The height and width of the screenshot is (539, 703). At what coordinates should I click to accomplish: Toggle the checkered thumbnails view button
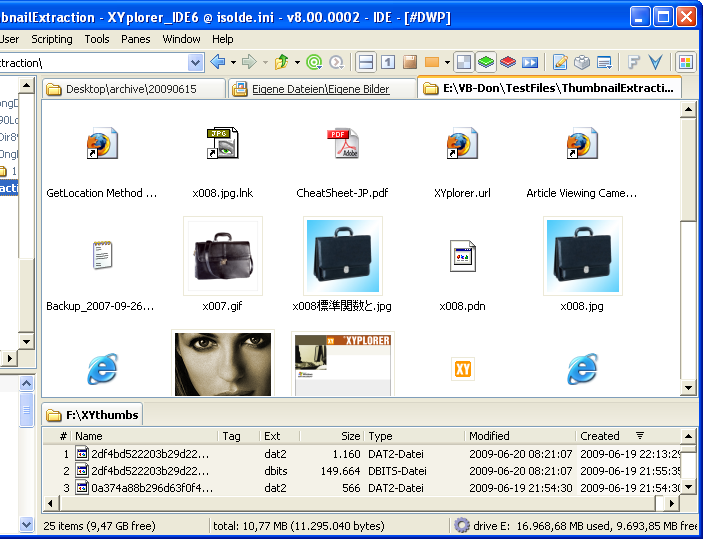463,62
